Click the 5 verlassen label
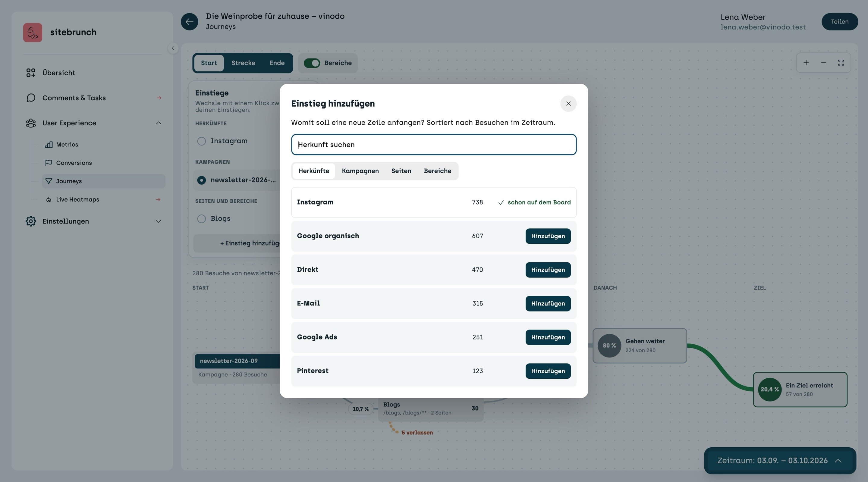Screen dimensions: 868x482 pyautogui.click(x=417, y=433)
